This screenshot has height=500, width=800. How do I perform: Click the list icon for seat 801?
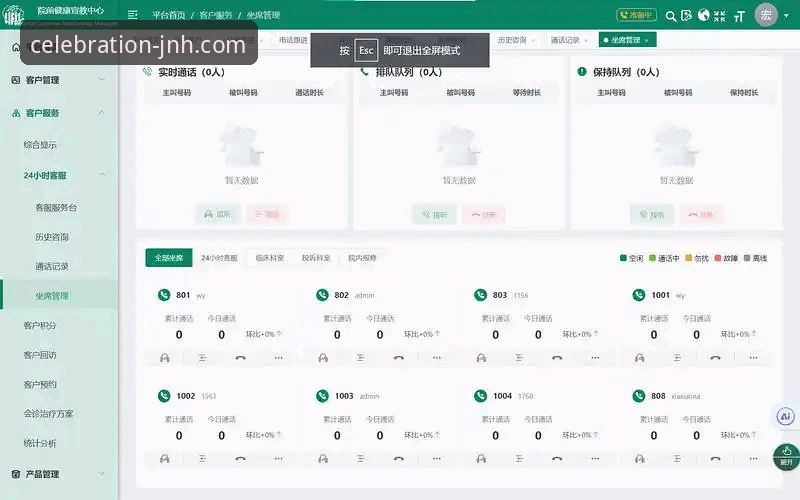(203, 358)
